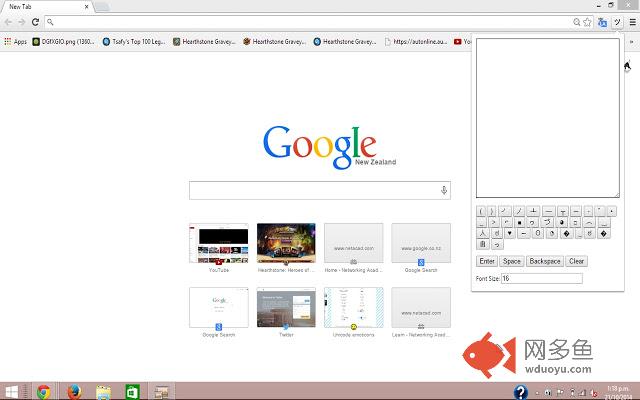Open a new browser tab
640x400 pixels.
tap(102, 7)
